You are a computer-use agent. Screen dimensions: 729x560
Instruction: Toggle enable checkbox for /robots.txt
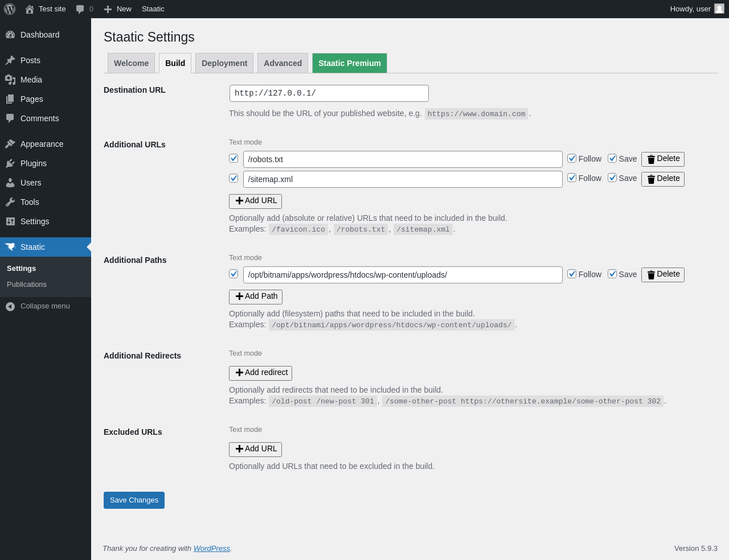pyautogui.click(x=234, y=158)
